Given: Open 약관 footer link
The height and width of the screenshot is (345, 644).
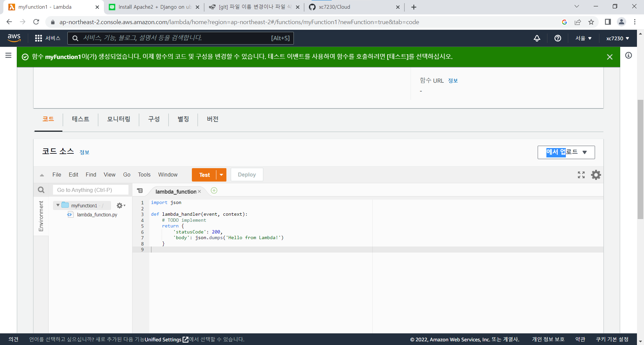Looking at the screenshot, I should click(580, 340).
